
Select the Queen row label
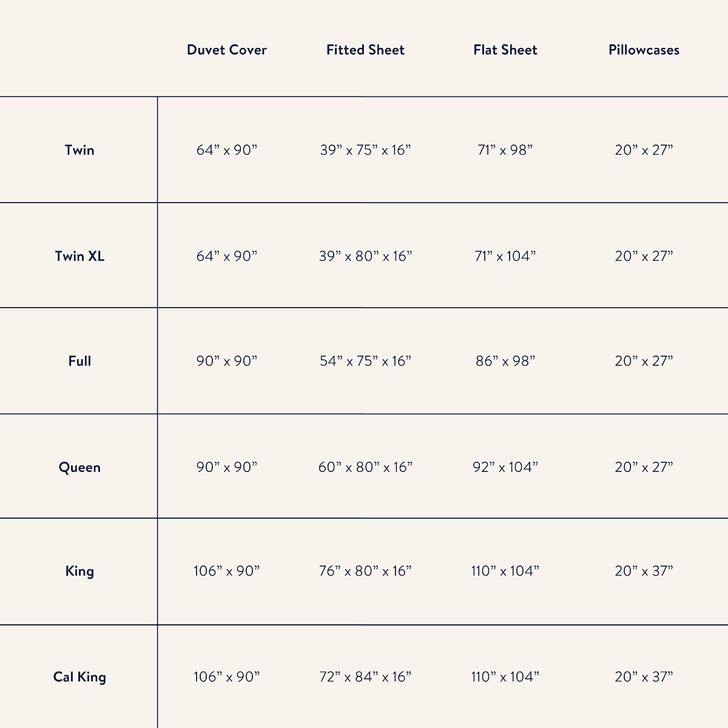point(79,467)
